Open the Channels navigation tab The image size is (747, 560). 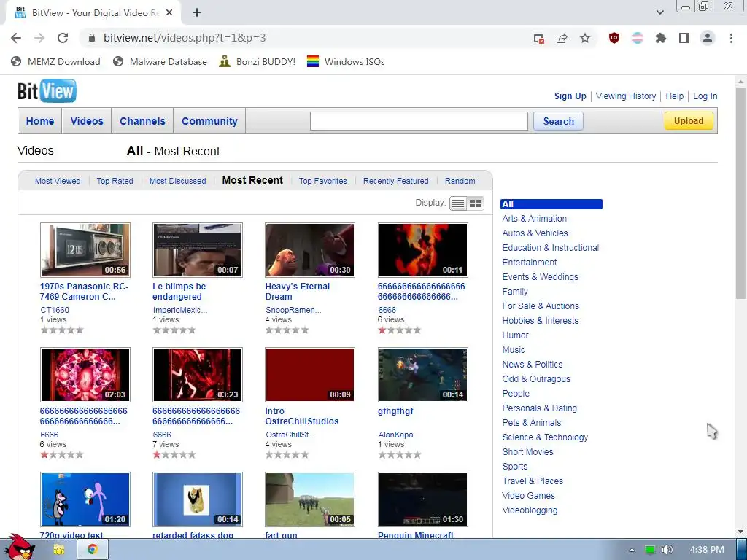pos(142,121)
